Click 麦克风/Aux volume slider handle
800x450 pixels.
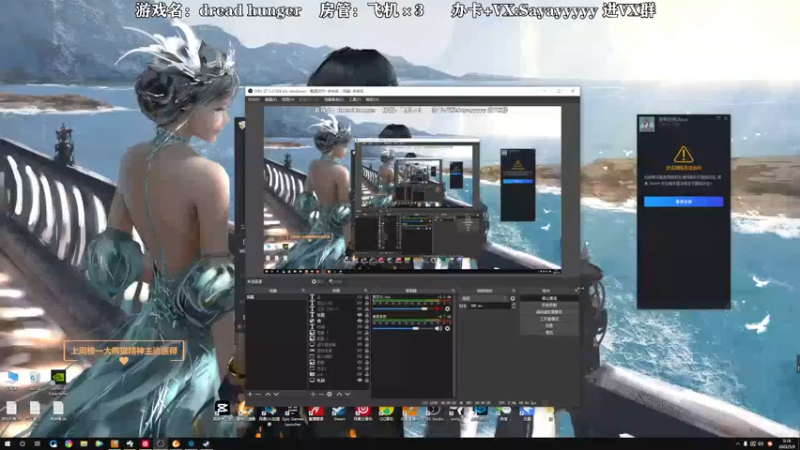click(x=424, y=309)
